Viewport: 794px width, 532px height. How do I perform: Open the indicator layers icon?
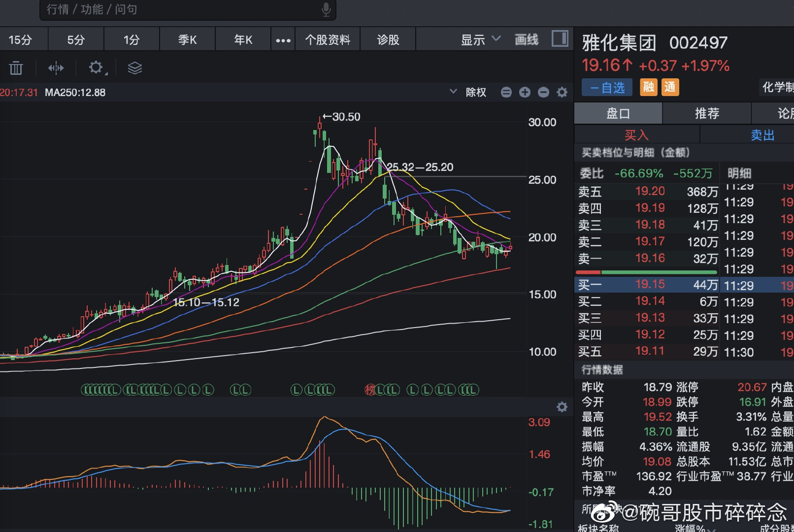point(134,67)
